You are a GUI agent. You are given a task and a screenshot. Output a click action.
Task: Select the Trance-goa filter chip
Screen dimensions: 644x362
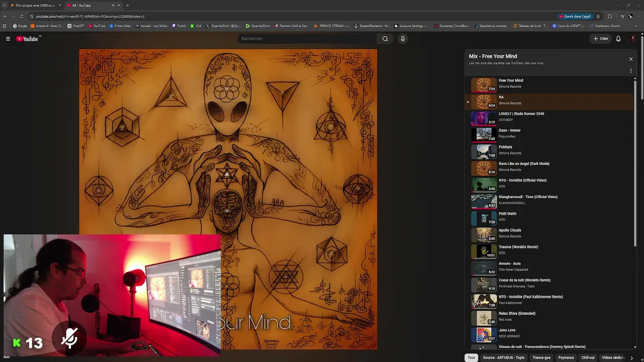pos(541,358)
